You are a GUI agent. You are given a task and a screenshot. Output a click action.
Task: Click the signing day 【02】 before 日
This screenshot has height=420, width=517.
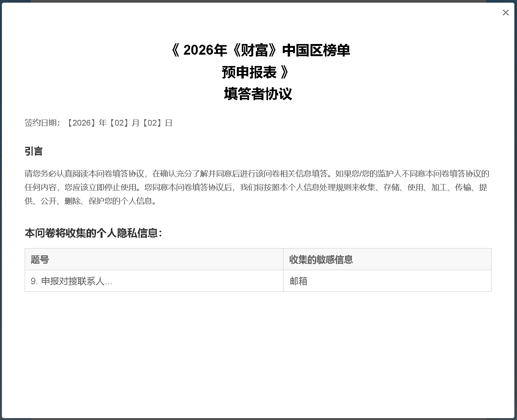coord(152,123)
